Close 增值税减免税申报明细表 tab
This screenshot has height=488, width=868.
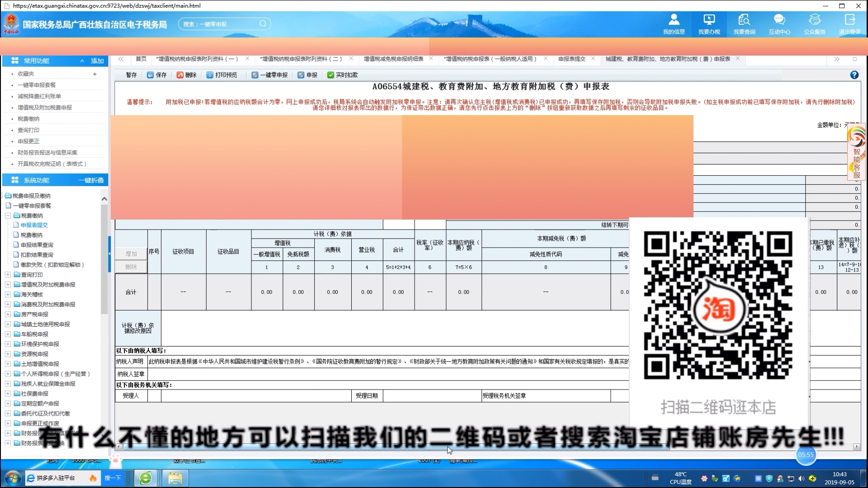431,59
